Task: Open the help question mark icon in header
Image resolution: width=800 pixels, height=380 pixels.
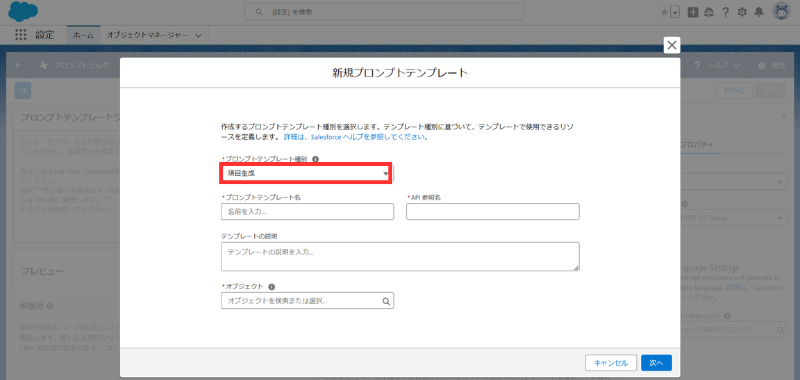Action: click(726, 12)
